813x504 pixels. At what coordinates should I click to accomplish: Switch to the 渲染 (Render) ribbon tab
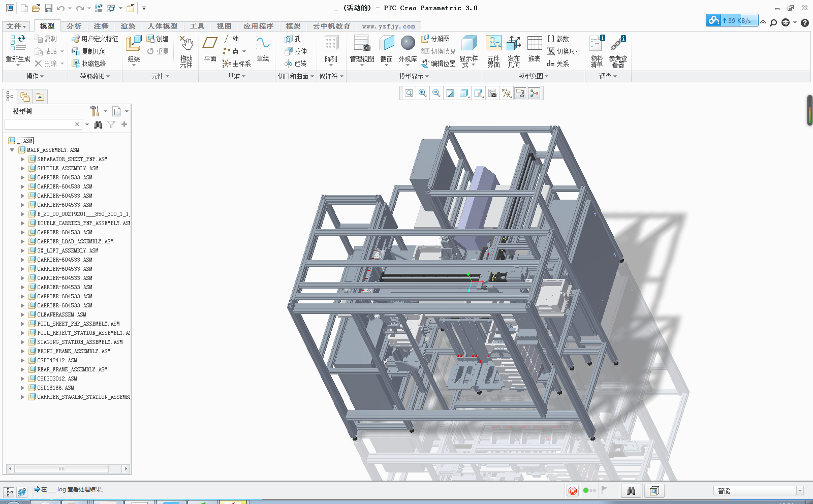(x=128, y=26)
